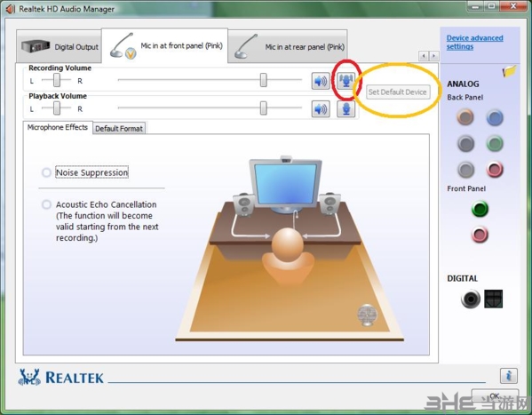Open Default Format tab

119,128
